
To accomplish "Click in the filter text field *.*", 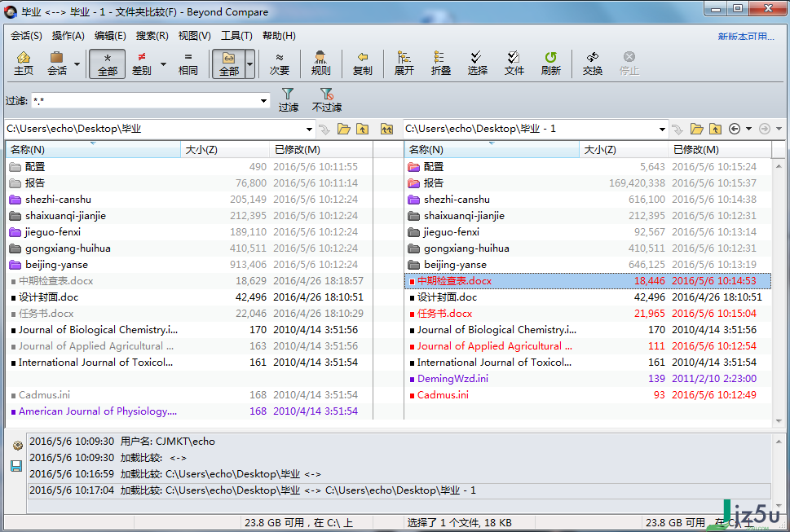I will [144, 101].
